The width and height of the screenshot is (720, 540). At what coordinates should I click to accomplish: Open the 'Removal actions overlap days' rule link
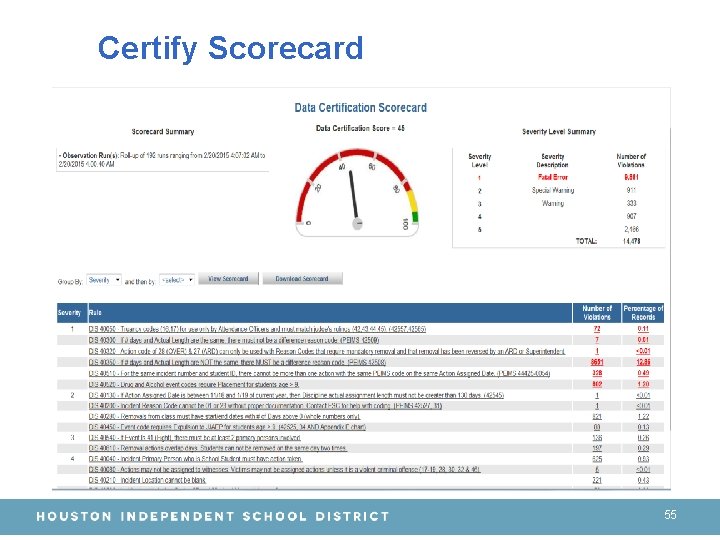click(x=218, y=448)
